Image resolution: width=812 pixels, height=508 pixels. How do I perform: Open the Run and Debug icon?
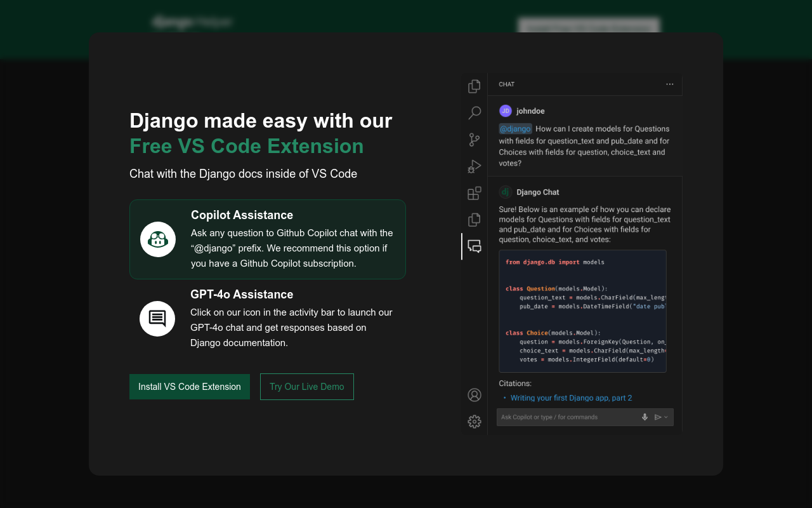(474, 166)
